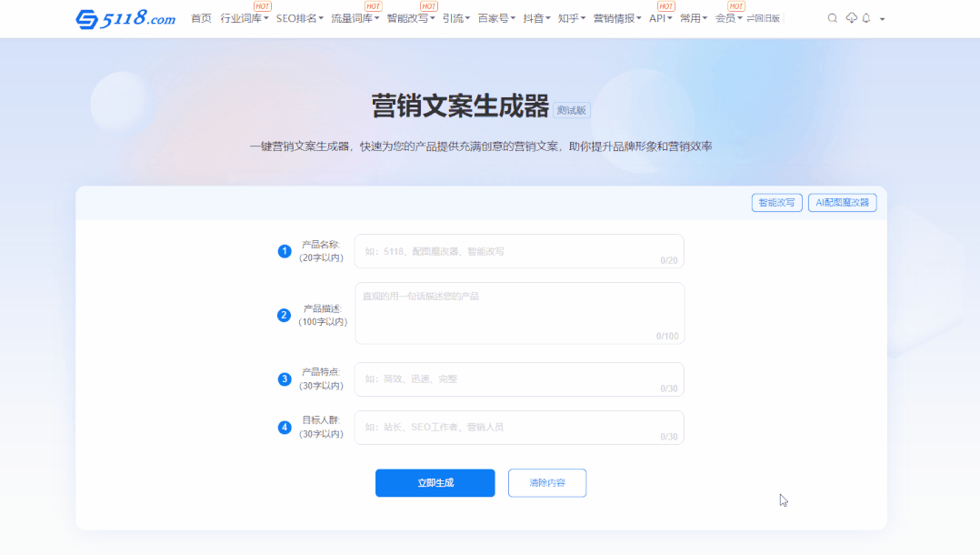This screenshot has height=555, width=980.
Task: Go to 首页 in navigation
Action: pos(201,18)
